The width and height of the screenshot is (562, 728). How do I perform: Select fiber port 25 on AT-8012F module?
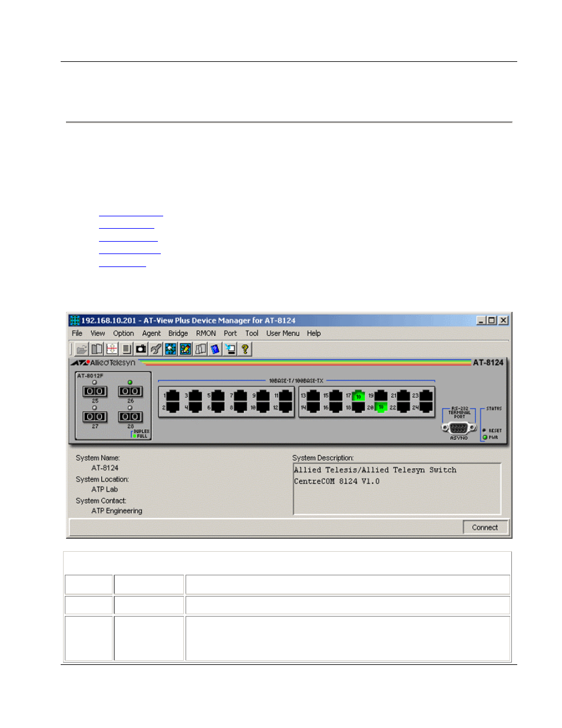pos(95,391)
